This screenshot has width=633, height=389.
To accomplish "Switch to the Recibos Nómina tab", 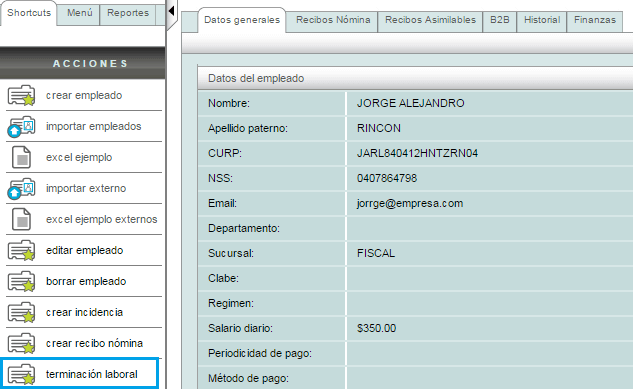I will pos(333,20).
